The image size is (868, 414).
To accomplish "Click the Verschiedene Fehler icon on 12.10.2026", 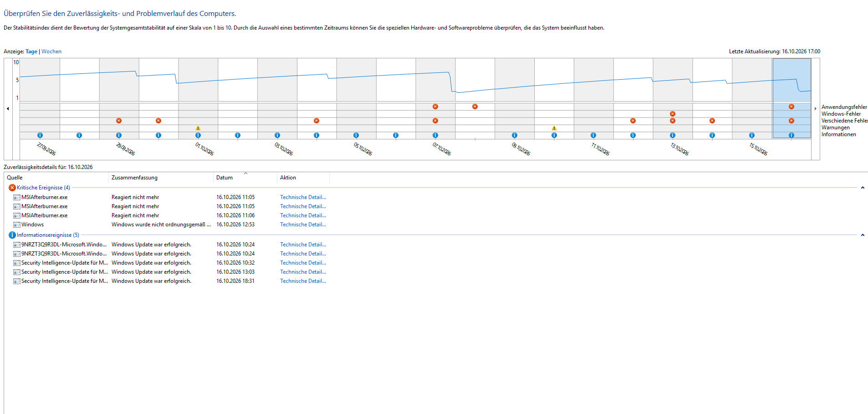I will 633,121.
